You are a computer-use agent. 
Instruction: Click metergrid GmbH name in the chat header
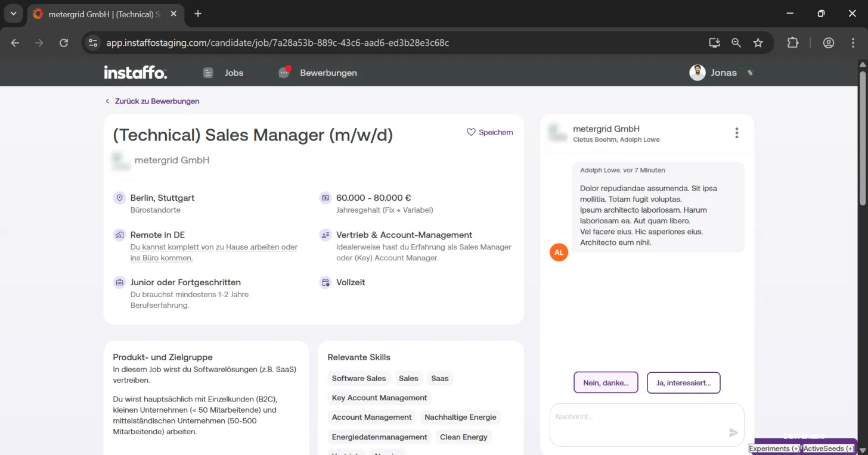coord(606,129)
